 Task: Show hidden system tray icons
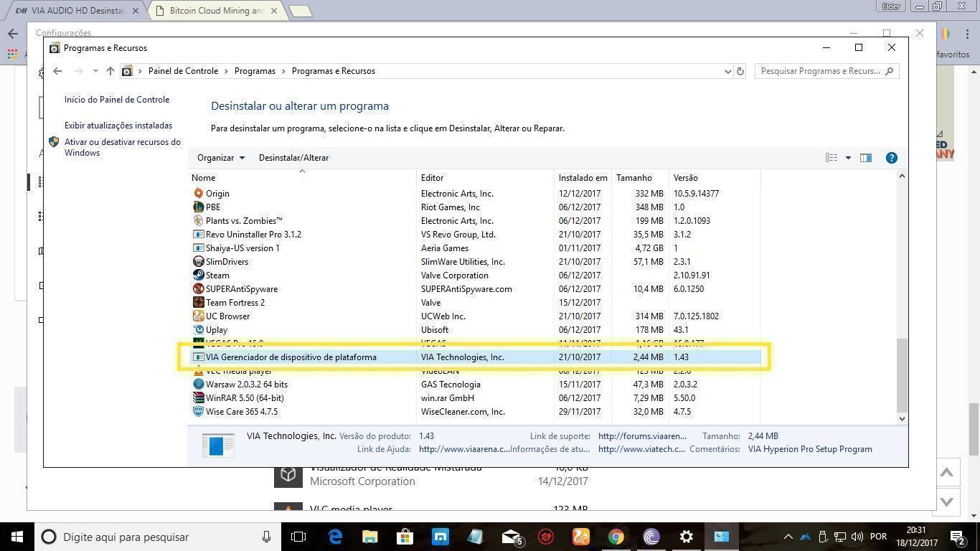788,537
